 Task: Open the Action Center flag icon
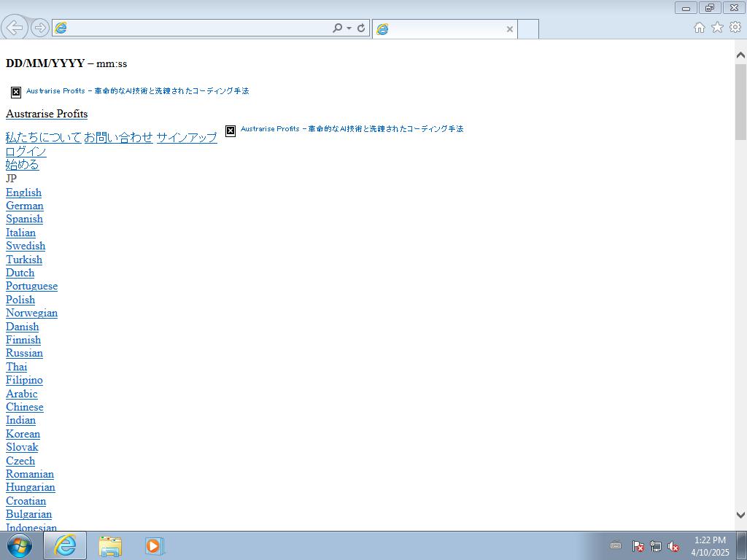638,546
